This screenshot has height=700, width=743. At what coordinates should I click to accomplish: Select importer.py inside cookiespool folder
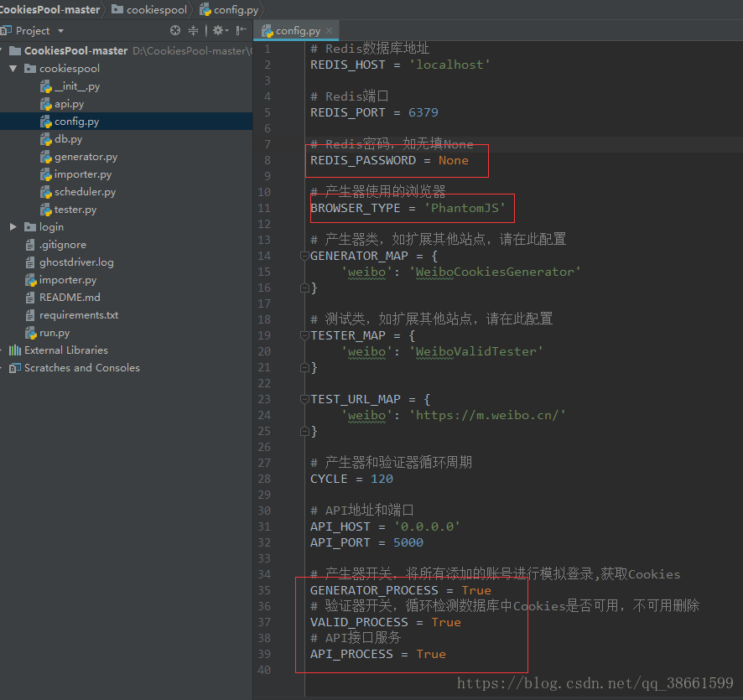pos(83,174)
